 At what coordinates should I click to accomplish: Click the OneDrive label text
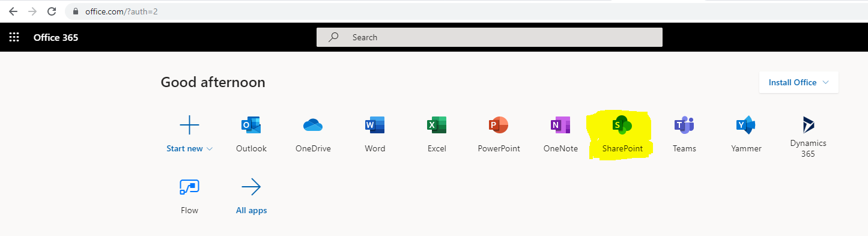(313, 148)
